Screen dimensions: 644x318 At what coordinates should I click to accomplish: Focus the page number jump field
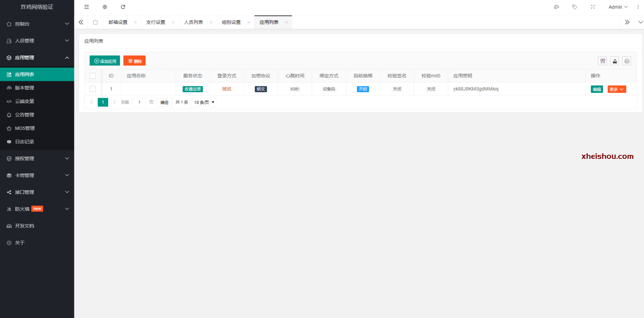(x=139, y=102)
